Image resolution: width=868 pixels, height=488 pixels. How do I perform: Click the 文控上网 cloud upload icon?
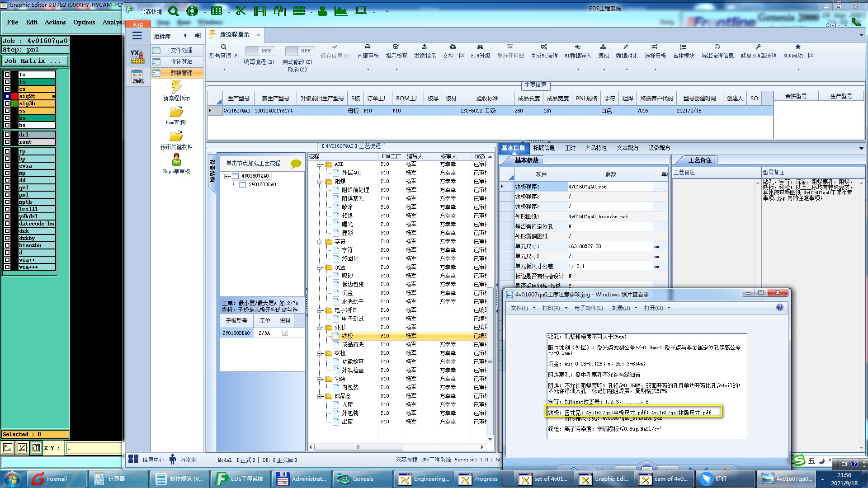click(x=453, y=47)
